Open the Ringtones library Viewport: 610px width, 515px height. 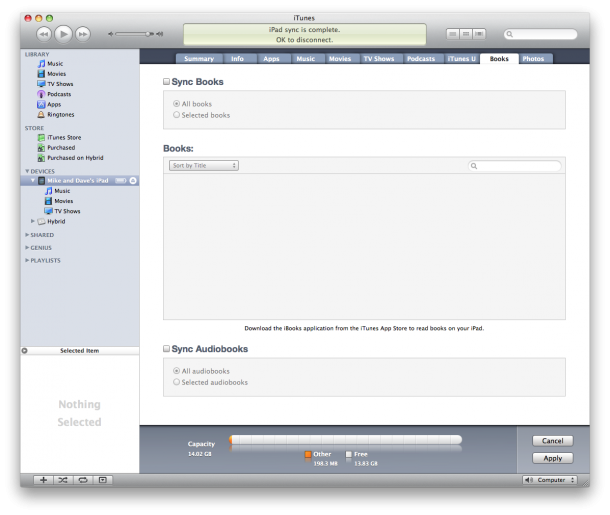(56, 114)
